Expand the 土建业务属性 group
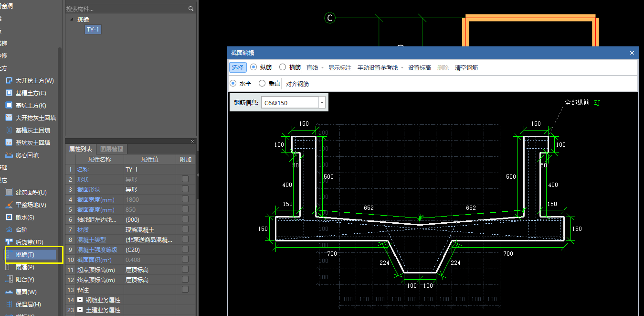The width and height of the screenshot is (644, 316). [x=80, y=310]
